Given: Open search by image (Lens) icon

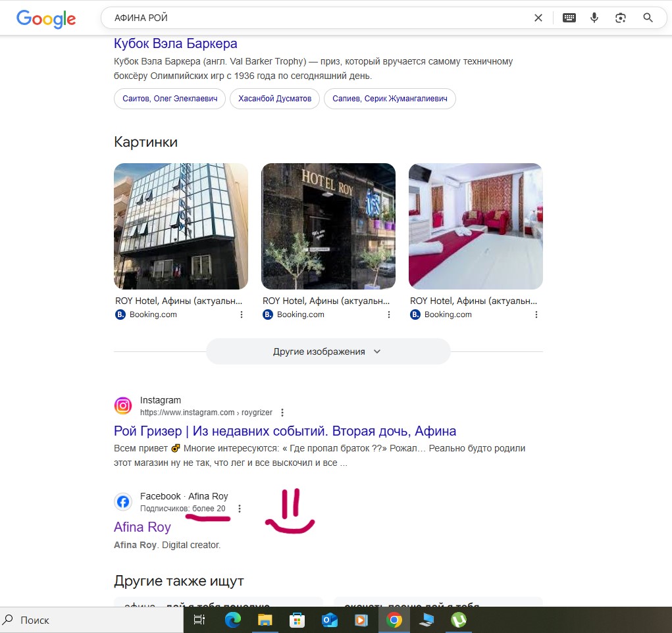Looking at the screenshot, I should 621,18.
